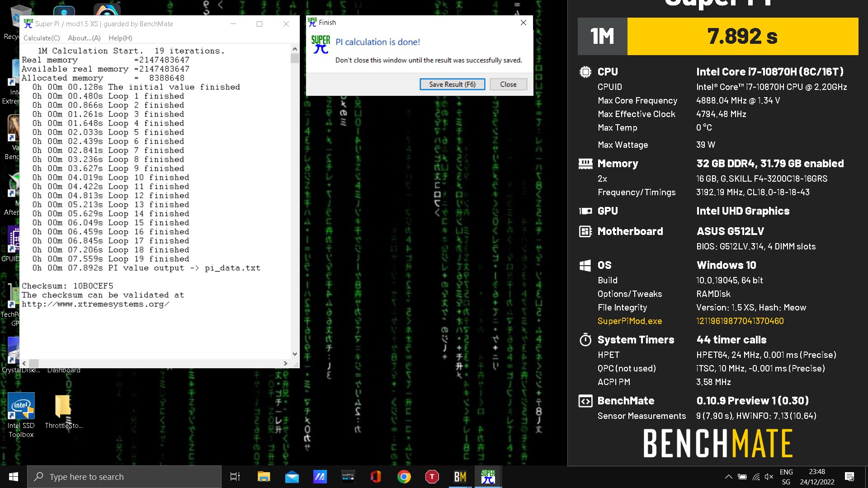Click the 32 GB DDR4 memory text
The image size is (868, 488).
(770, 164)
